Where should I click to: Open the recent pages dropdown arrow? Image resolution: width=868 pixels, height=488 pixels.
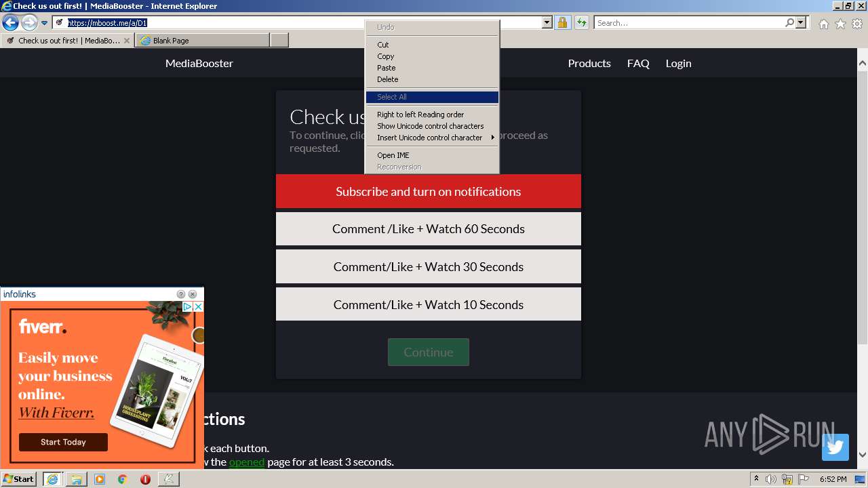[x=45, y=23]
